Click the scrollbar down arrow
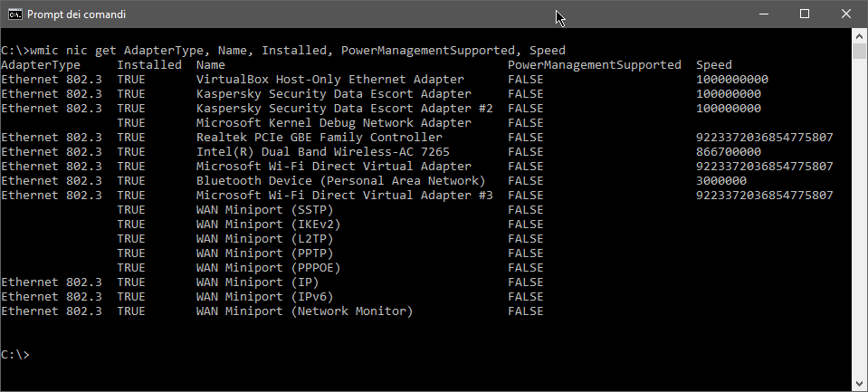The height and width of the screenshot is (392, 868). click(859, 383)
